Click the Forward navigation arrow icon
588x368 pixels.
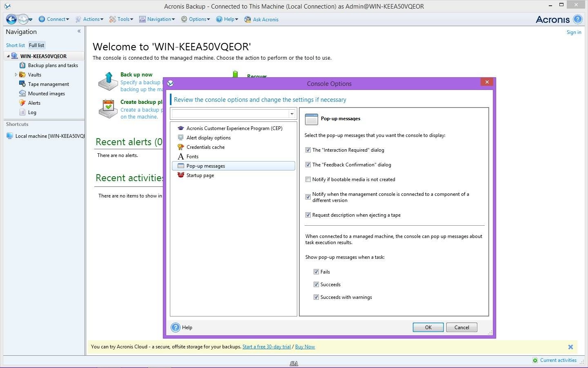[24, 19]
